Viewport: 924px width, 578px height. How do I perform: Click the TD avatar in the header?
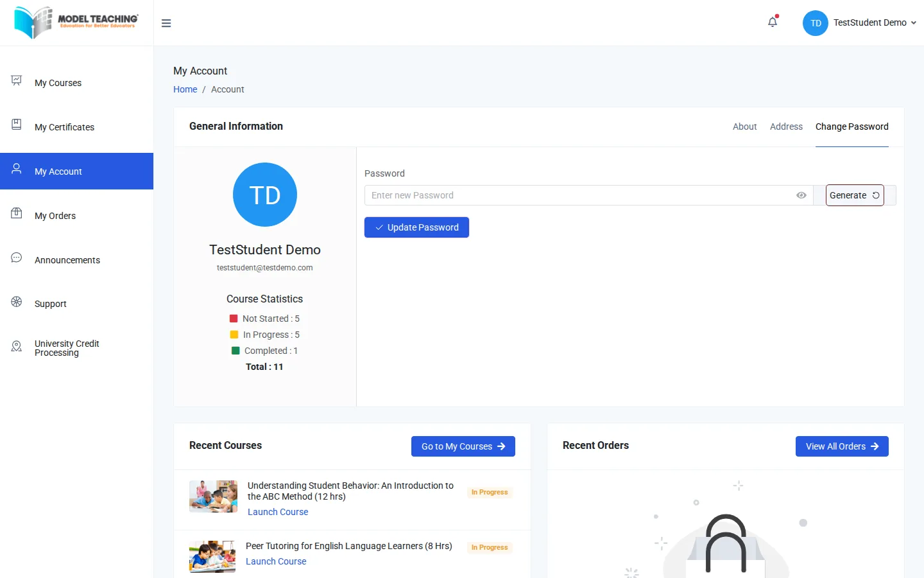tap(816, 23)
